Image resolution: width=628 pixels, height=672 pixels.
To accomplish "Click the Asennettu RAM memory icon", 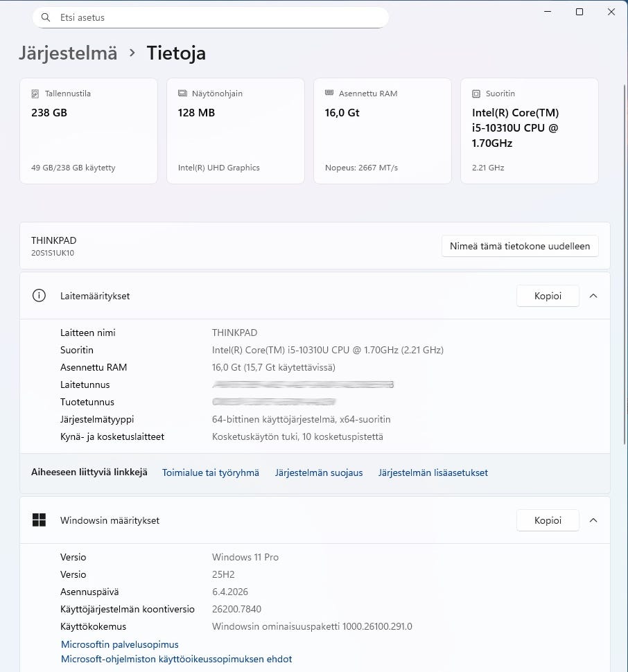I will (329, 94).
